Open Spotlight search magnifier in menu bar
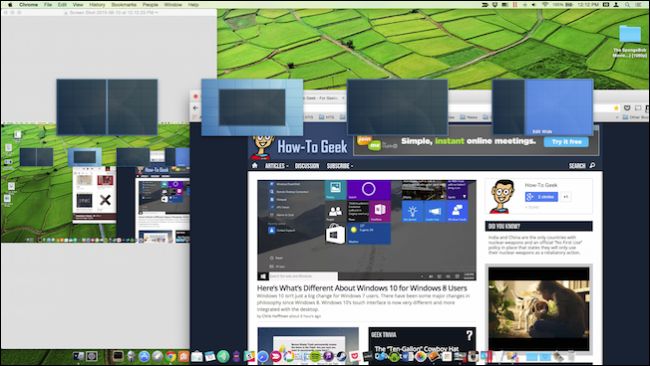Image resolution: width=650 pixels, height=366 pixels. coord(628,5)
